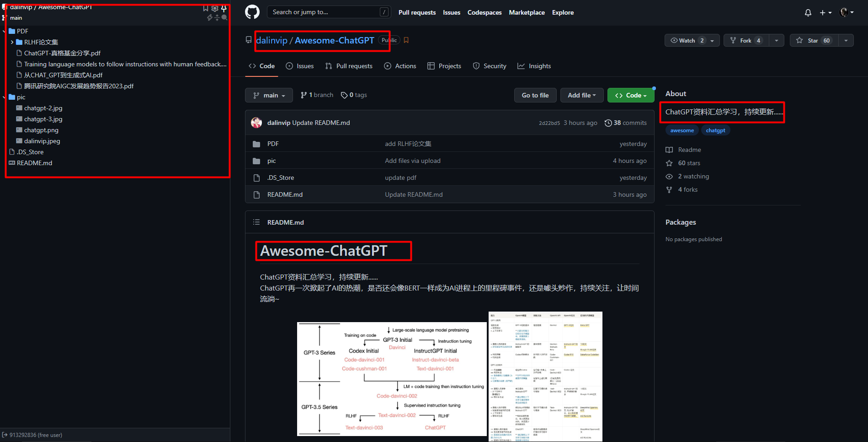Collapse the PDF folder in tree

[x=4, y=31]
